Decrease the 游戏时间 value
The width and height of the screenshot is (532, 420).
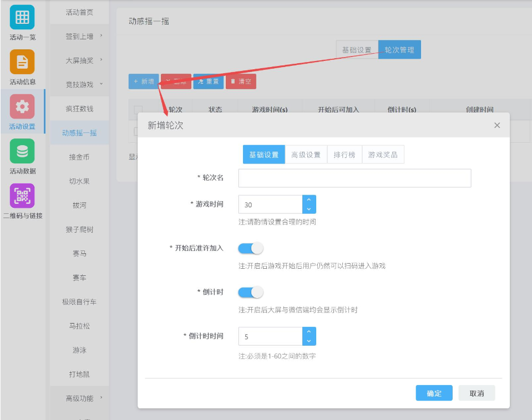309,209
